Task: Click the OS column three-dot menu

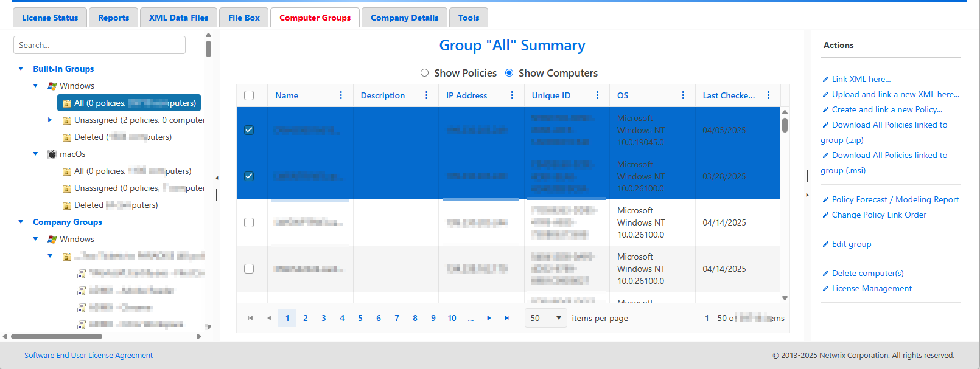Action: [x=683, y=95]
